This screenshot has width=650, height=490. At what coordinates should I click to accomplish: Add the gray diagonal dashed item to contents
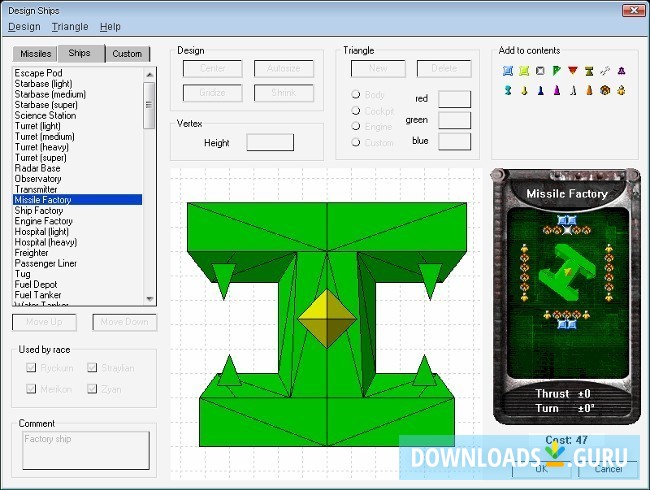pyautogui.click(x=605, y=71)
